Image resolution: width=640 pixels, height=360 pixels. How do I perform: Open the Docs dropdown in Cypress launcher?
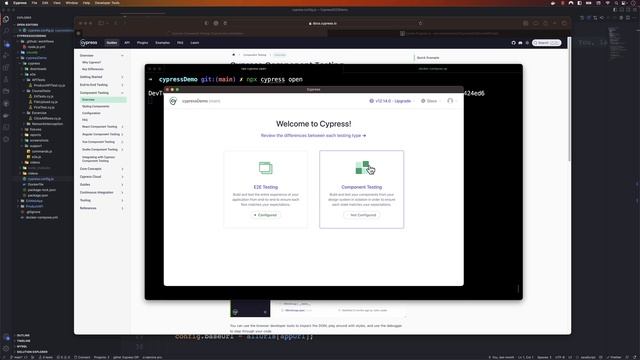tap(431, 101)
